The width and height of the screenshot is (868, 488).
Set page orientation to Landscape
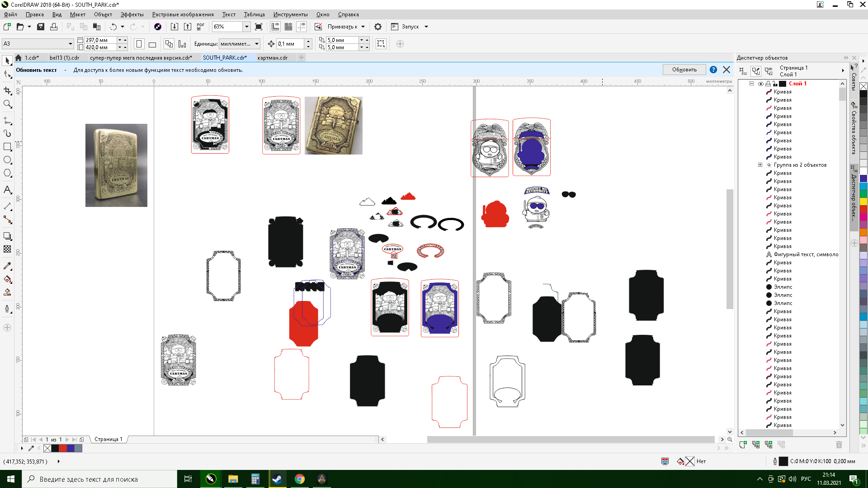point(152,44)
